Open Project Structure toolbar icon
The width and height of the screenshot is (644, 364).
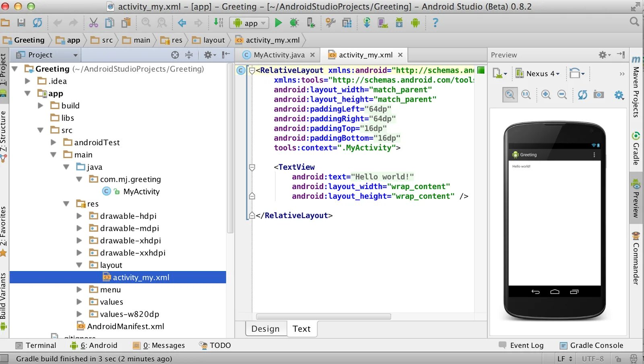pos(347,23)
